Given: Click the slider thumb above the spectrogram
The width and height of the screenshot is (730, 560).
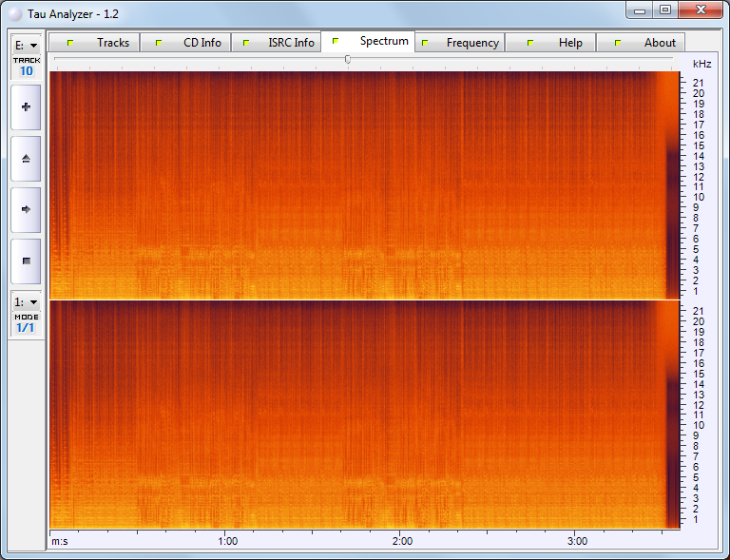Looking at the screenshot, I should (348, 59).
